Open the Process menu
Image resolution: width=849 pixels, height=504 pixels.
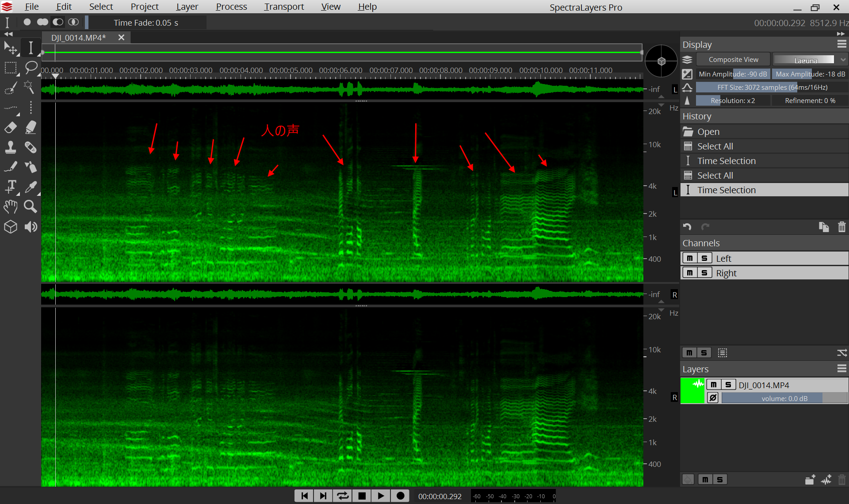231,7
